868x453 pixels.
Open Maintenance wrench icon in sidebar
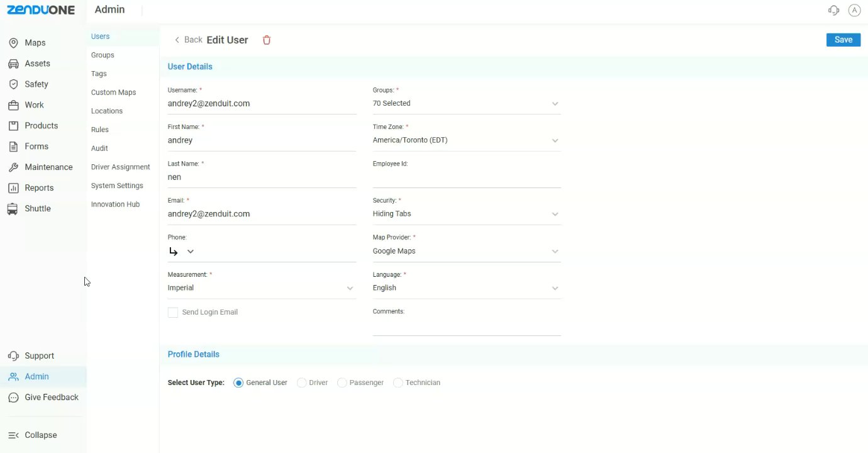coord(13,167)
